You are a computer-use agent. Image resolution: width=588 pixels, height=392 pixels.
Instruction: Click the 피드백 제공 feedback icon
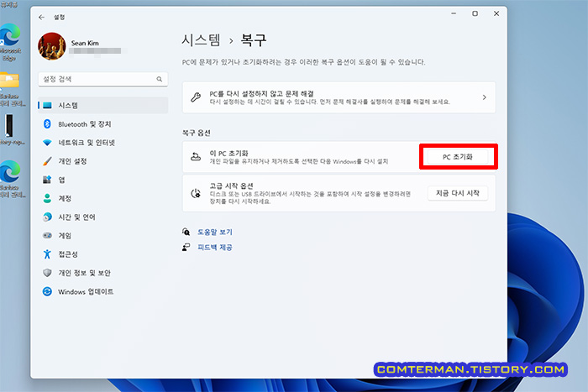[x=186, y=247]
